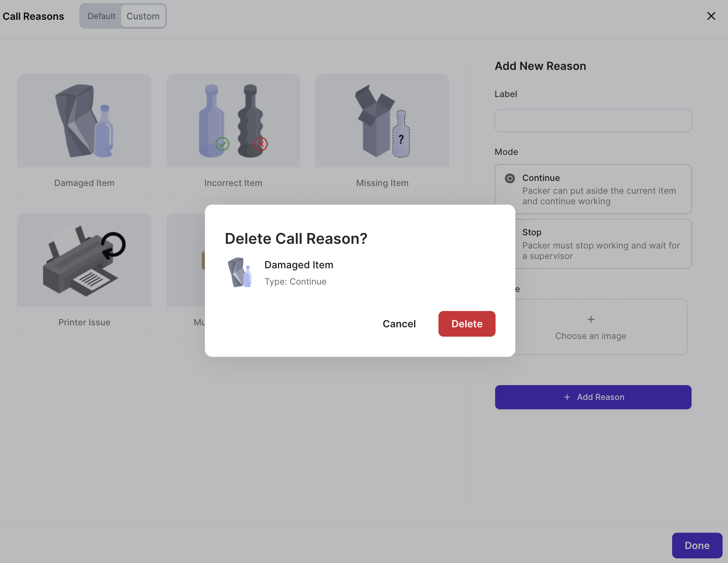Switch to the Custom tab
Screen dimensions: 728x563
tap(143, 16)
